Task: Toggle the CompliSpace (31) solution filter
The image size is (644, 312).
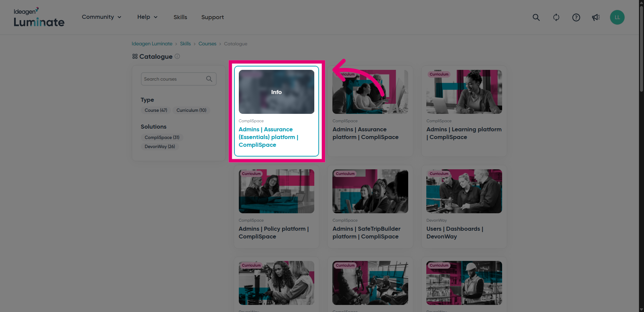Action: (162, 137)
